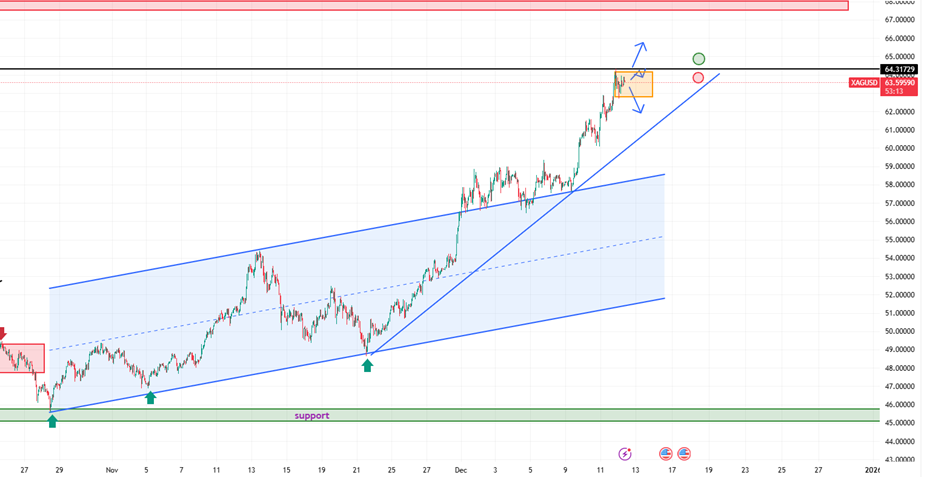Click the XAGUSD symbol label on price axis
927x477 pixels.
click(864, 83)
